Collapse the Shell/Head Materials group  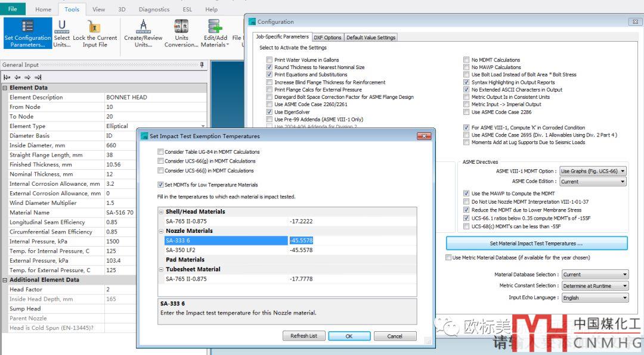click(161, 212)
